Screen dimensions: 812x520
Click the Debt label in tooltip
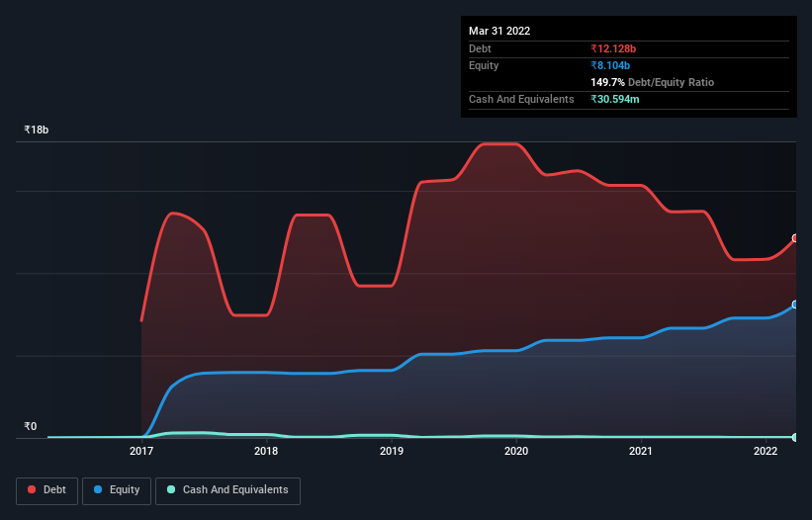point(480,48)
